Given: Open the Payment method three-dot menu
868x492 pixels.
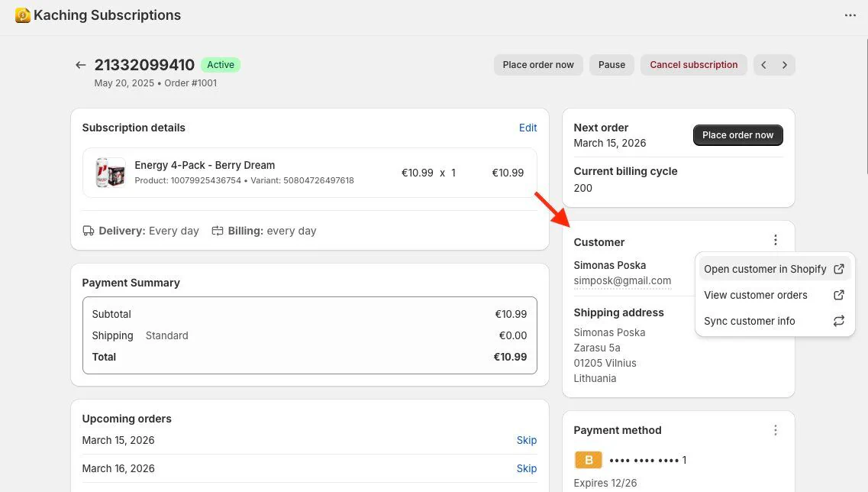Looking at the screenshot, I should [775, 431].
